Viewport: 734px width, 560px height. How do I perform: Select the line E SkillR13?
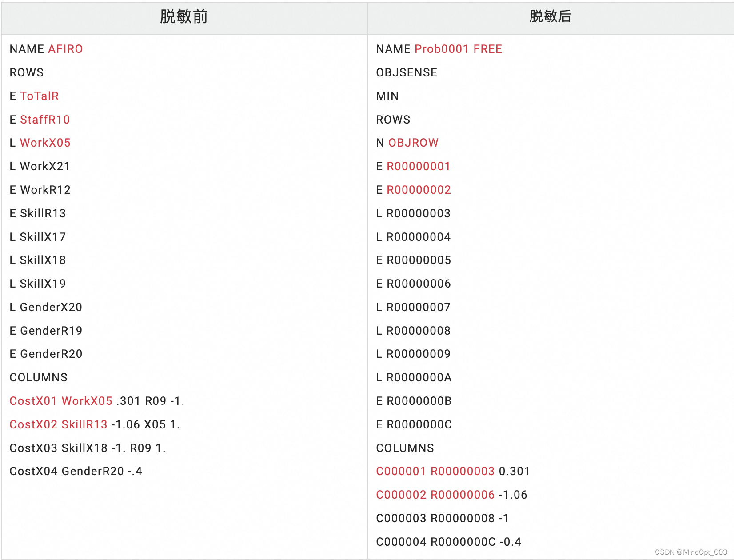point(38,213)
